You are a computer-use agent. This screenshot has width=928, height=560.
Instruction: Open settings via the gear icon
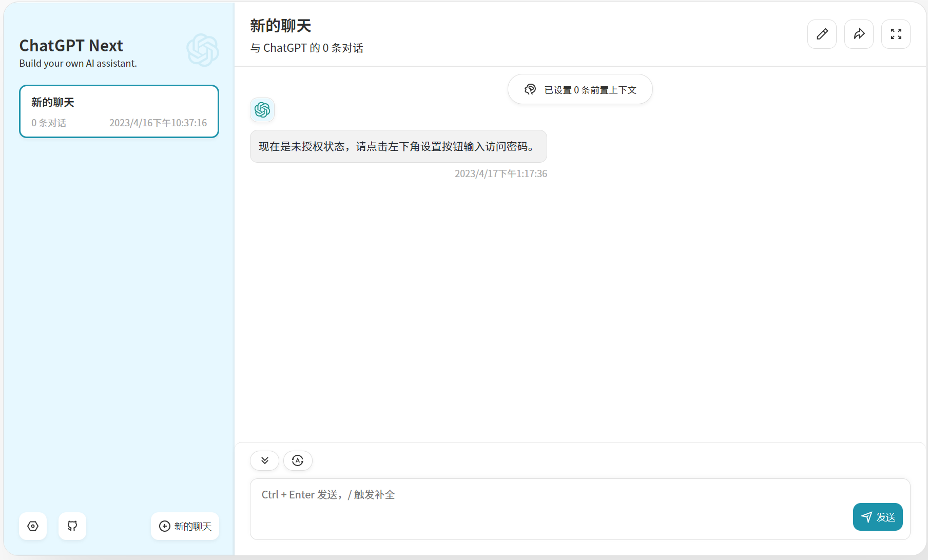(33, 526)
